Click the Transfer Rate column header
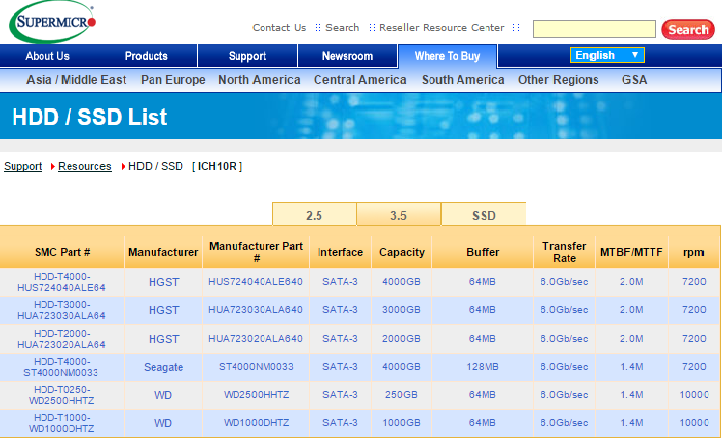722x438 pixels. (x=564, y=252)
